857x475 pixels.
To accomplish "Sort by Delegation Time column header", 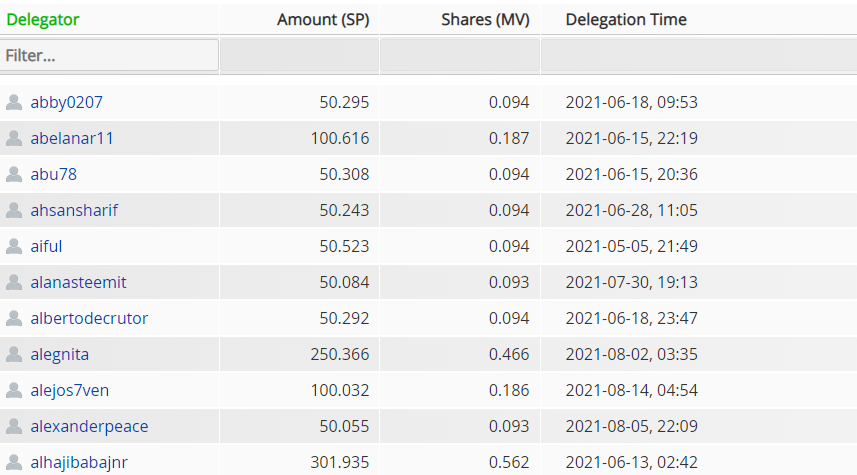I will [626, 19].
